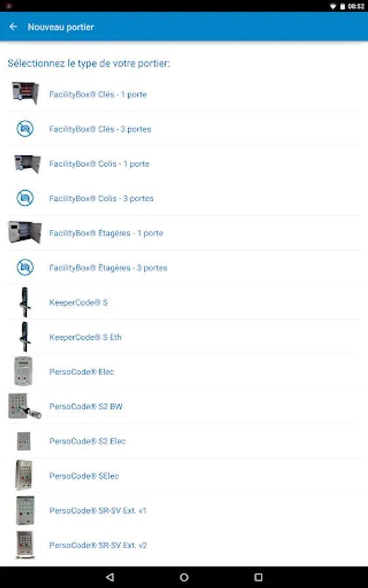Choose FacilityBox Colis - 3 portes

184,199
